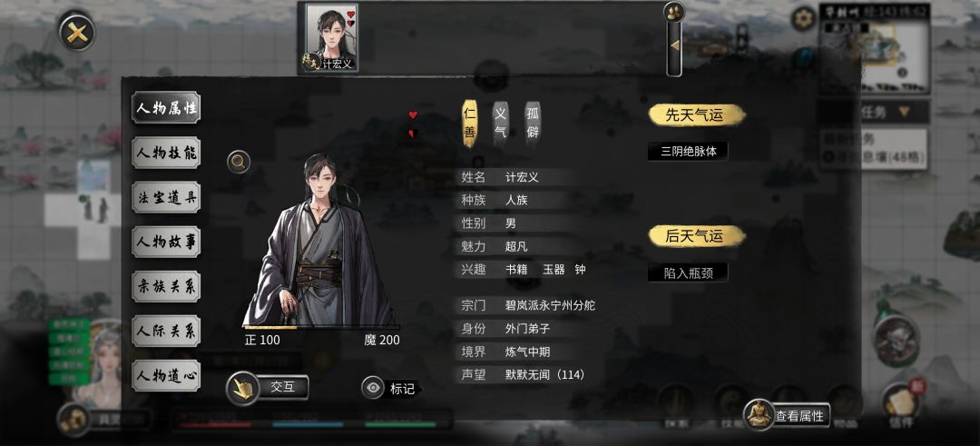The width and height of the screenshot is (980, 446).
Task: Click the group icon above the arrow
Action: tap(673, 11)
